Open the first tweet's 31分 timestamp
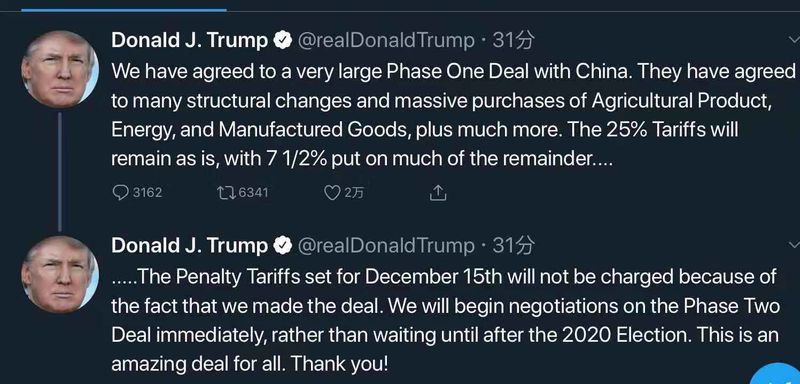Screen dimensions: 800x384 point(513,40)
